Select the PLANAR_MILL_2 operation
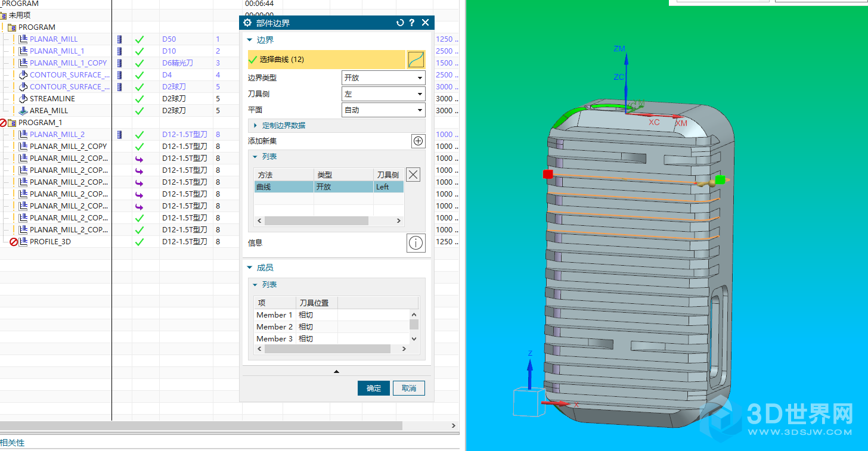 pos(57,134)
